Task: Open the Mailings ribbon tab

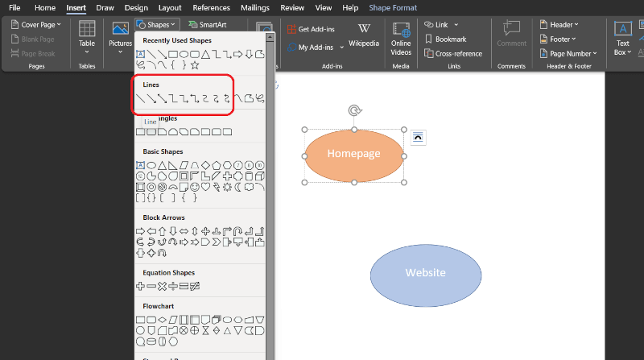Action: [254, 7]
